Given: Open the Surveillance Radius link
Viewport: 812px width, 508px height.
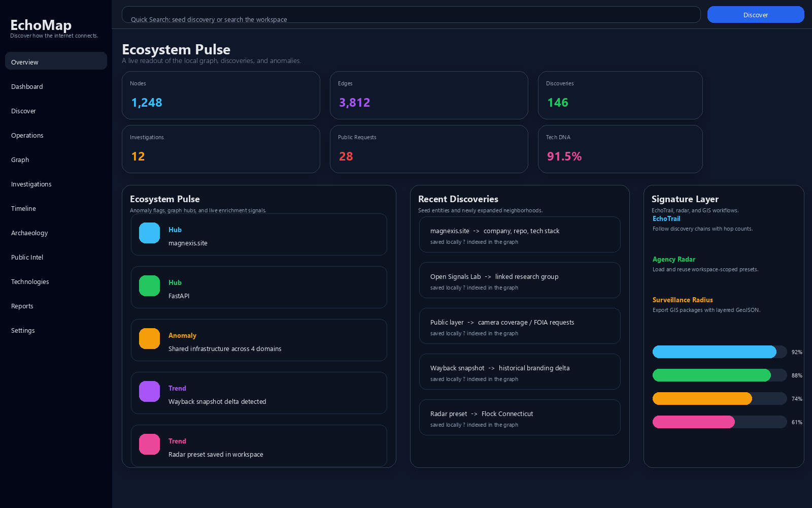Looking at the screenshot, I should click(683, 300).
